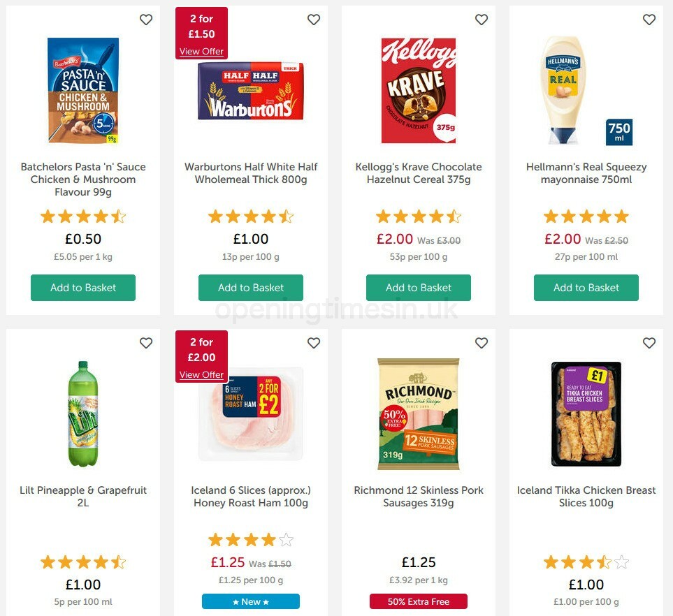Heart the Richmond Skinless Pork Sausages
673x616 pixels.
[482, 343]
